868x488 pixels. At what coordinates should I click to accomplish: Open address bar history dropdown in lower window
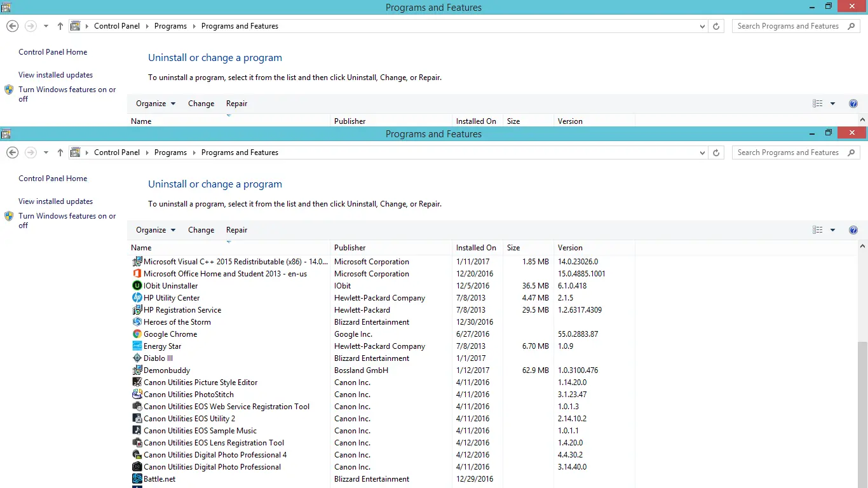click(702, 153)
